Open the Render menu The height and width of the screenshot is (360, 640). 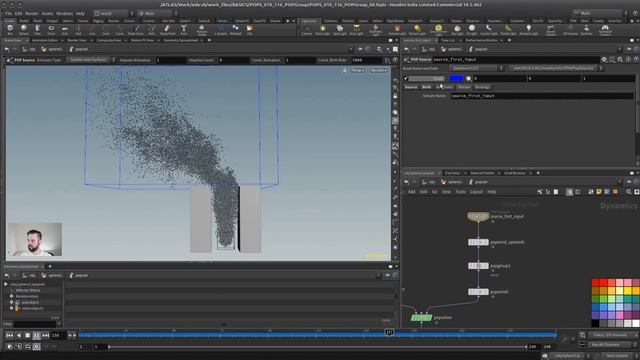click(31, 13)
